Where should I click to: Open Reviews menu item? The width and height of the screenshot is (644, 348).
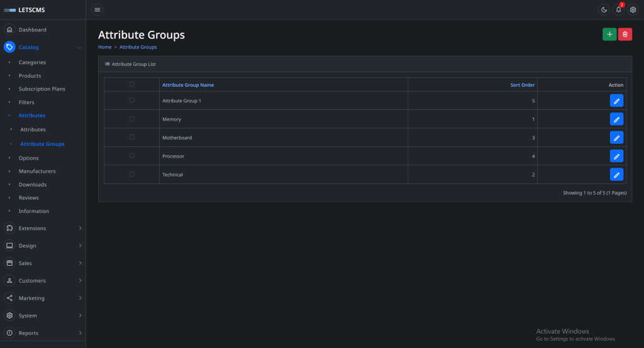(28, 198)
